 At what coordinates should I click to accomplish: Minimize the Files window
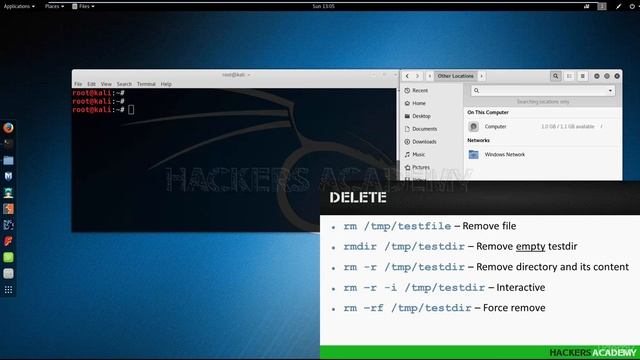click(x=596, y=76)
